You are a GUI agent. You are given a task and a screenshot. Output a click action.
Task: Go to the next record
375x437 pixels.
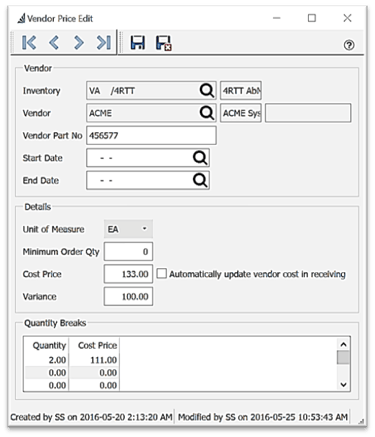(79, 43)
